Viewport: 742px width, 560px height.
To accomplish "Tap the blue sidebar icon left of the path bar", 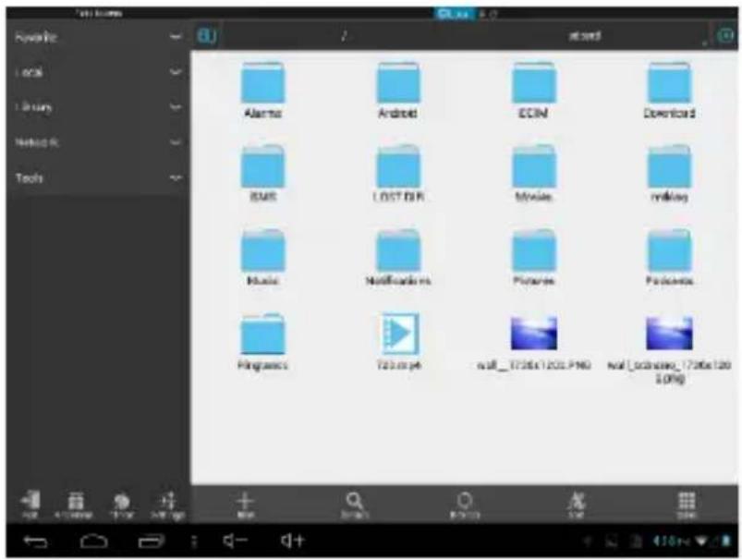I will (207, 35).
